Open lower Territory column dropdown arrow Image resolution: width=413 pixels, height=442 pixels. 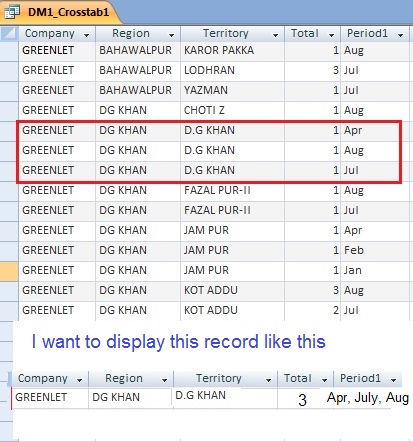pos(268,380)
